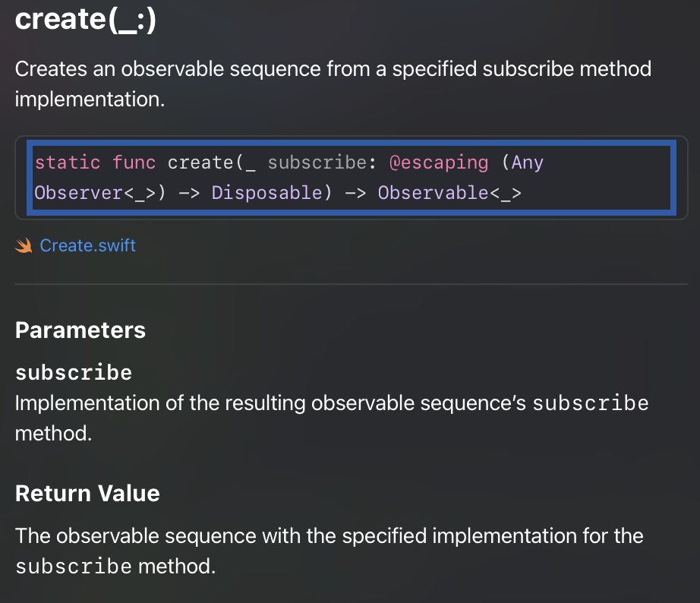Click inline subscribe code under Return Value

click(x=74, y=567)
